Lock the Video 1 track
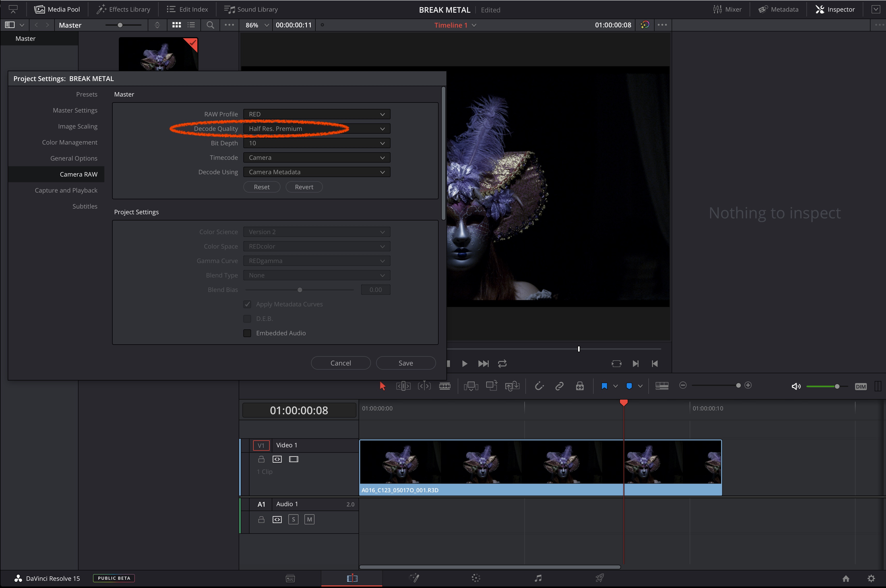 (262, 459)
